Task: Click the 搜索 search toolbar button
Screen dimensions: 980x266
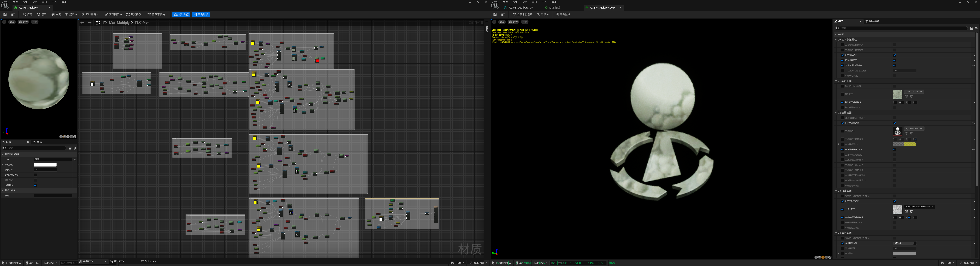Action: pyautogui.click(x=42, y=14)
